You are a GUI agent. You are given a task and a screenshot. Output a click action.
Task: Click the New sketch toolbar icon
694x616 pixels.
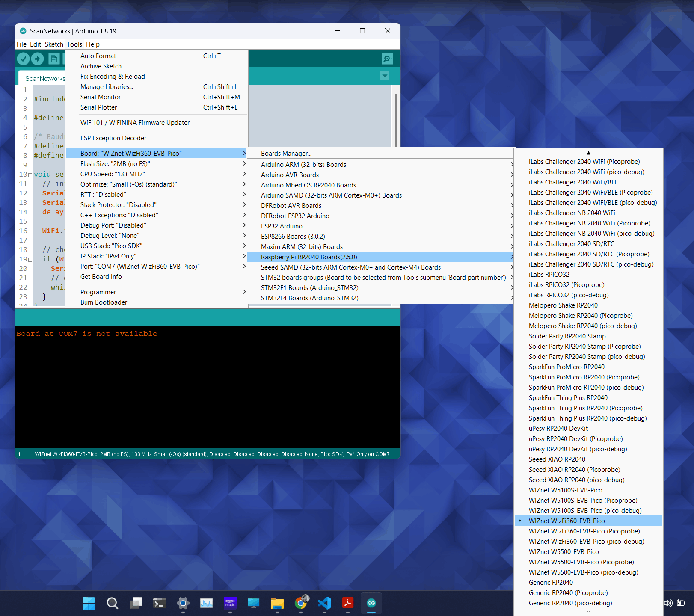pos(54,59)
